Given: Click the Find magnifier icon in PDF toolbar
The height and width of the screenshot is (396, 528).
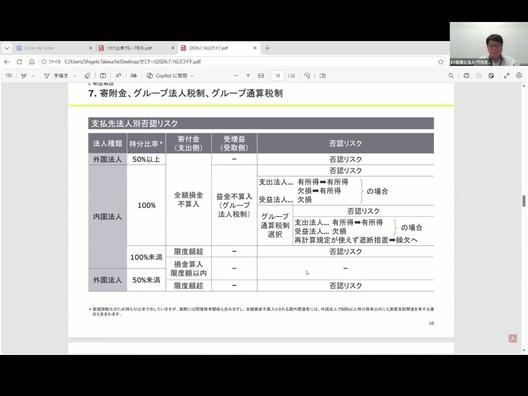Looking at the screenshot, I should click(x=451, y=76).
